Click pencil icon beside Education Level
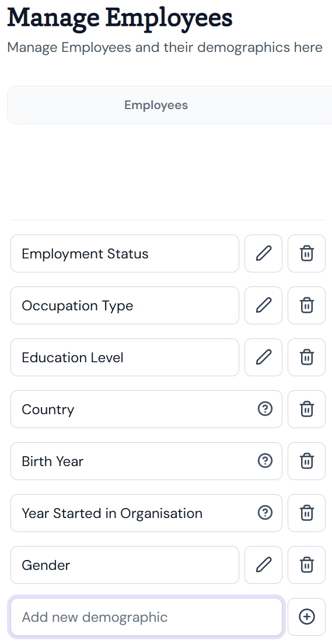 pyautogui.click(x=263, y=358)
